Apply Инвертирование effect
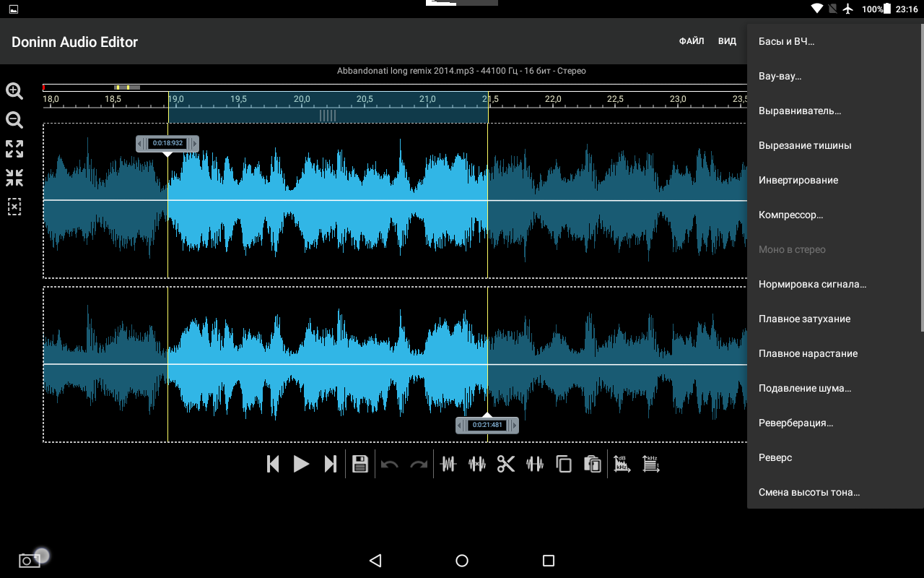924x578 pixels. pos(835,180)
